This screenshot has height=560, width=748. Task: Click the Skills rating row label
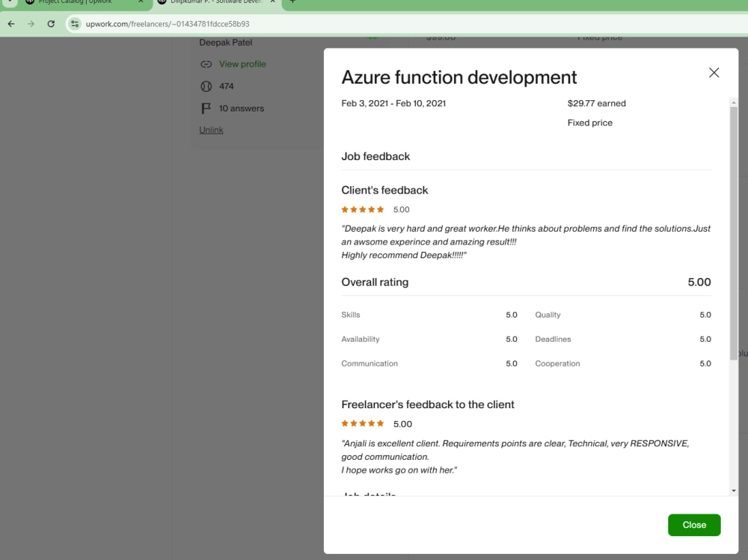pyautogui.click(x=351, y=315)
